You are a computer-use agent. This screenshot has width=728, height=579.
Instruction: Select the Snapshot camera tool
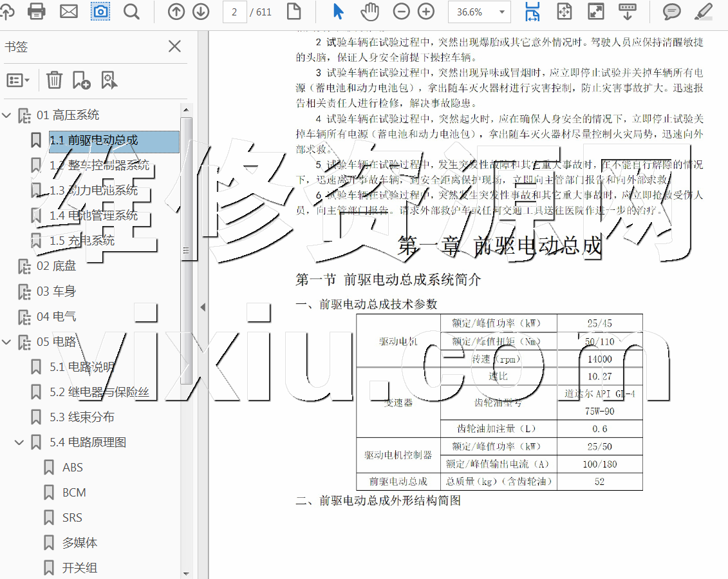click(100, 12)
